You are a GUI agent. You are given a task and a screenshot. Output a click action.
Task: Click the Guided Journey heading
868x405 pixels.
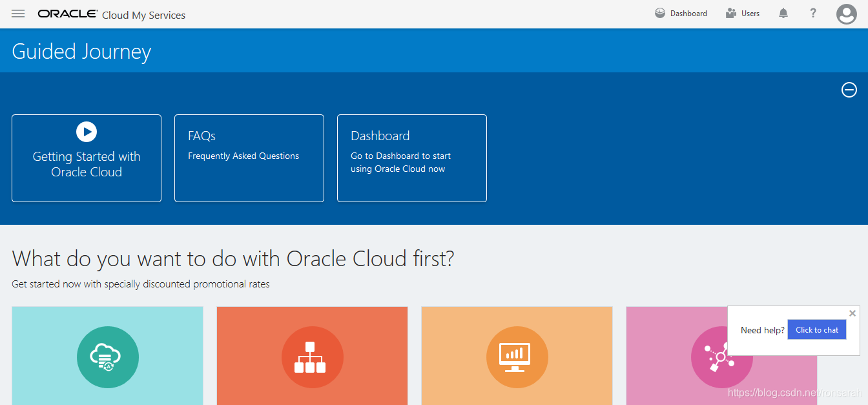81,52
